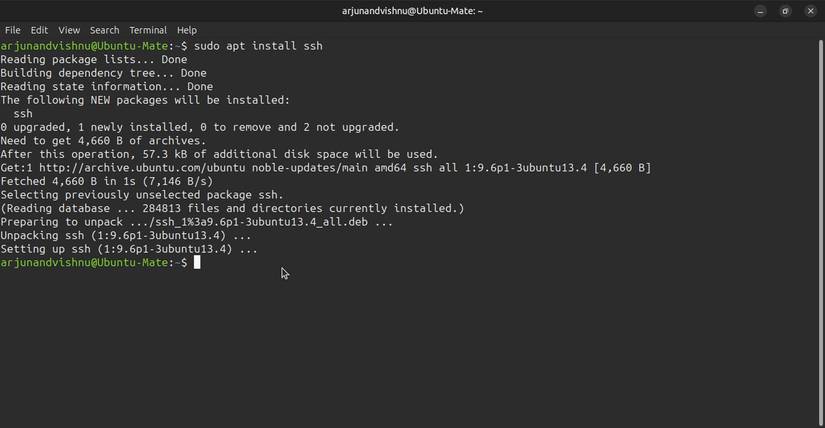Click the 'Building dependency tree' line
The width and height of the screenshot is (825, 428).
tap(103, 73)
